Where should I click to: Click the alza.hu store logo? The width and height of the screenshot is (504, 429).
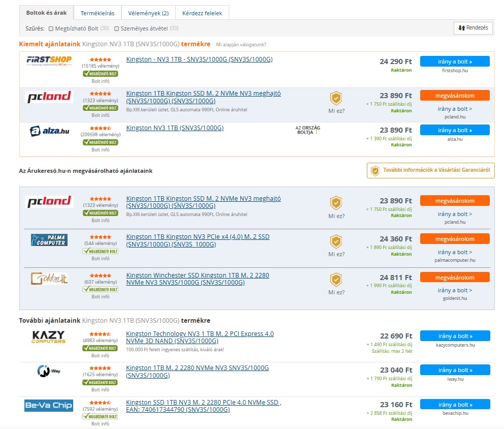(x=49, y=131)
